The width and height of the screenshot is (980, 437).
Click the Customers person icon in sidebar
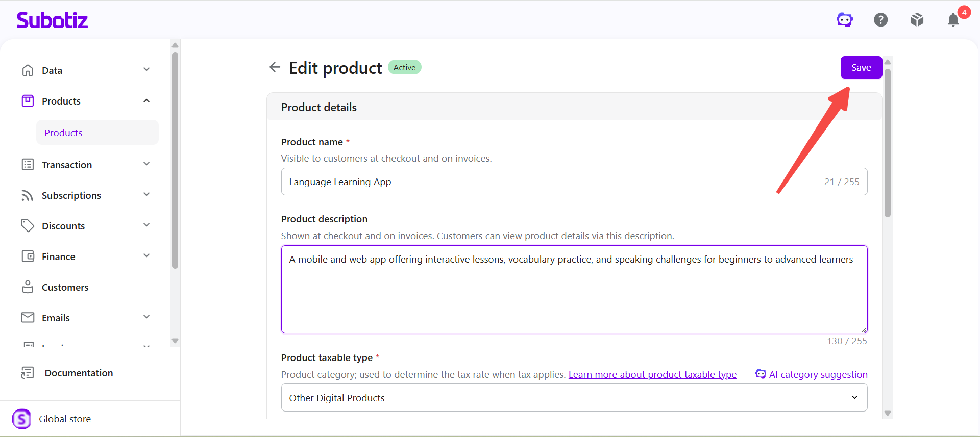[28, 287]
